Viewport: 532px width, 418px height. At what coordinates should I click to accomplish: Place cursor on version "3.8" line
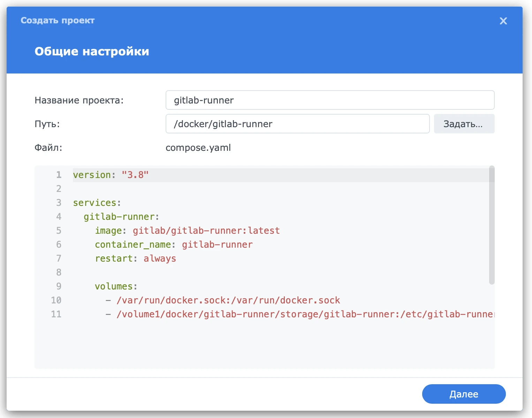coord(111,175)
